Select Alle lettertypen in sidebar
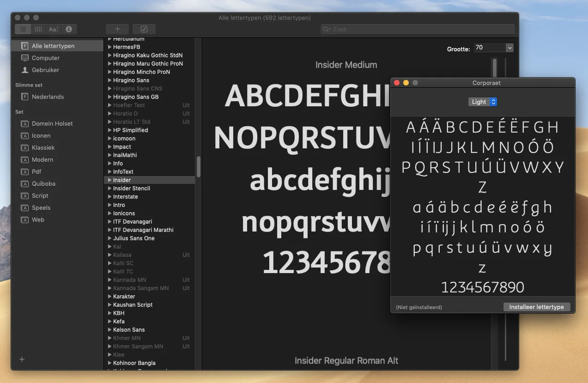 click(x=57, y=46)
